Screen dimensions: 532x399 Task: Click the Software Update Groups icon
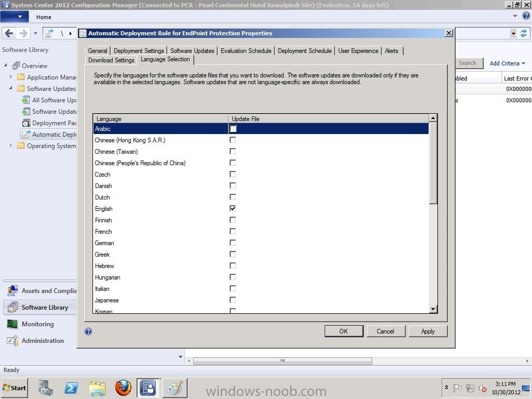point(26,111)
